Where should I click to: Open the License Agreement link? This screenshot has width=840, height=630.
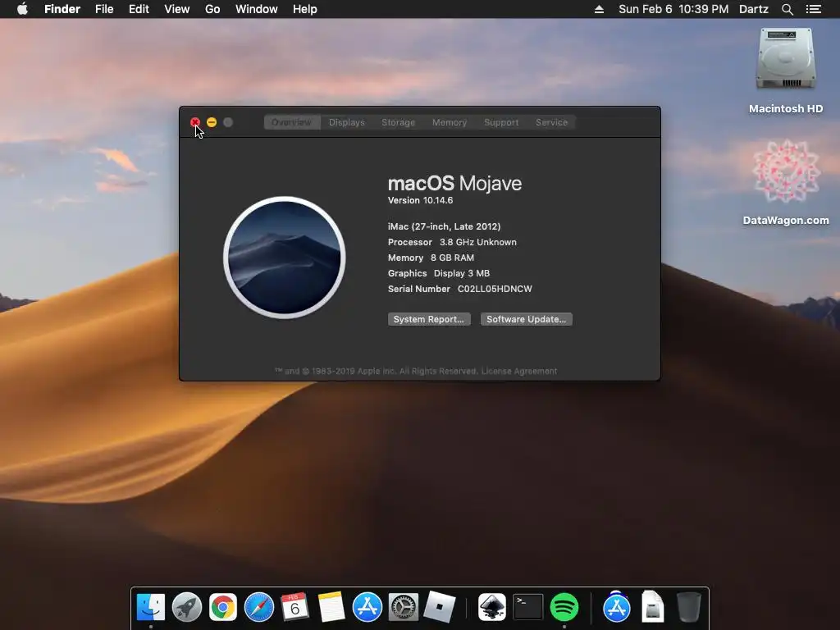point(519,371)
